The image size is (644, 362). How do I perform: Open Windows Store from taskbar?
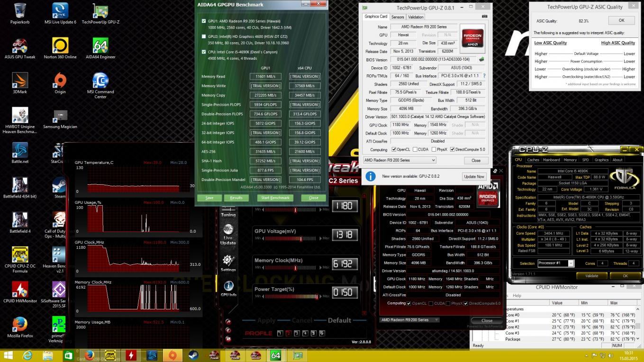(68, 355)
